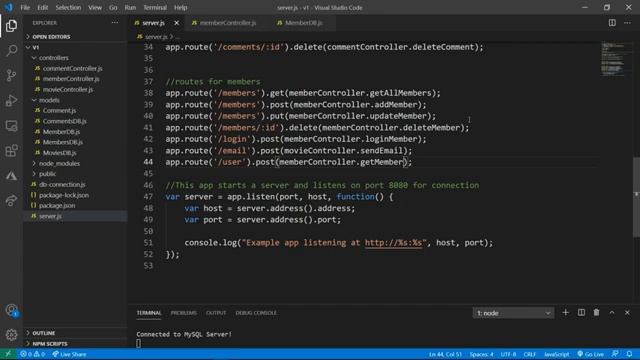Open the Live Share view in activity bar
This screenshot has height=360, width=640.
pyautogui.click(x=11, y=200)
